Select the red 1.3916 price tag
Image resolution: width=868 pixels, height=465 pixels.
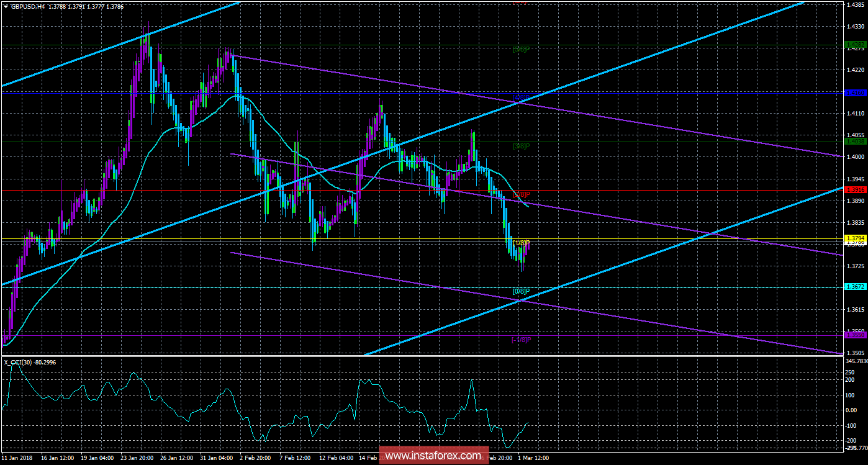click(x=856, y=190)
